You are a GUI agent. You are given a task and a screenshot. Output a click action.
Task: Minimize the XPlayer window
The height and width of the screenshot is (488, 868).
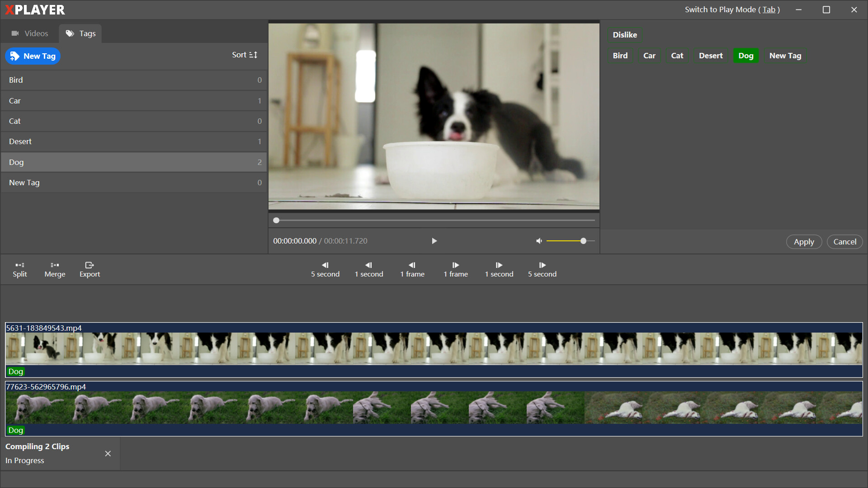point(799,9)
